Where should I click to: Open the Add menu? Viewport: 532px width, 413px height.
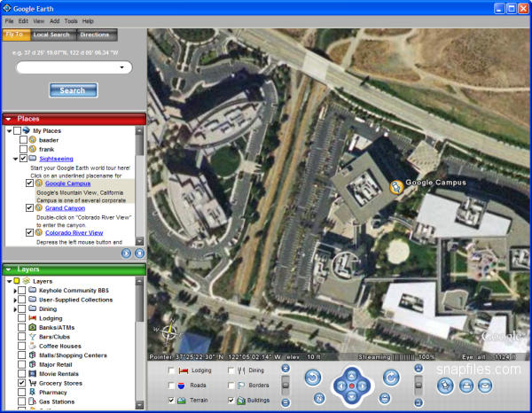tap(55, 21)
